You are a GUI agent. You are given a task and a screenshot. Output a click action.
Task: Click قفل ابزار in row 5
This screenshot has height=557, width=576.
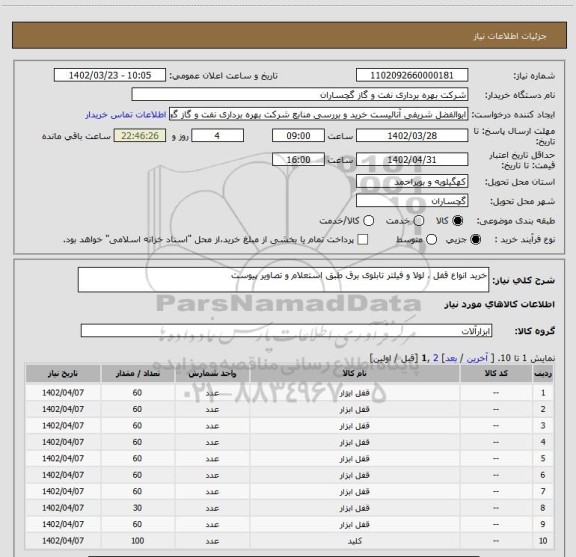(354, 459)
